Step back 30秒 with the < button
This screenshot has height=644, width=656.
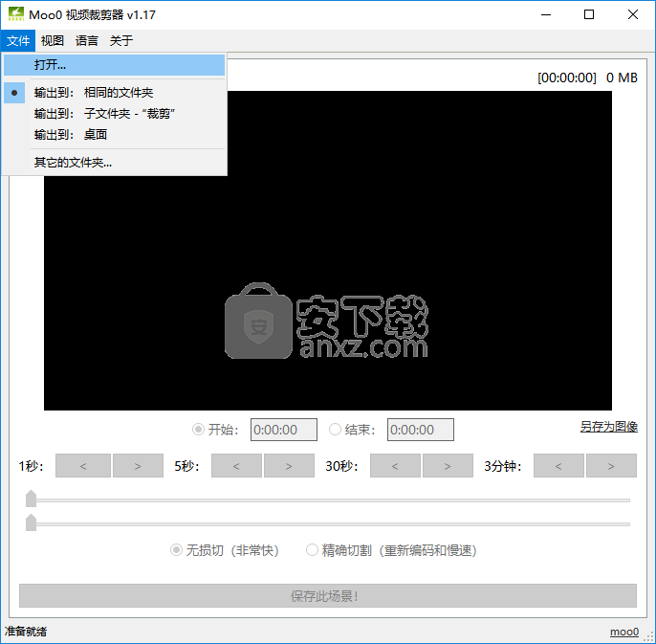[x=395, y=466]
